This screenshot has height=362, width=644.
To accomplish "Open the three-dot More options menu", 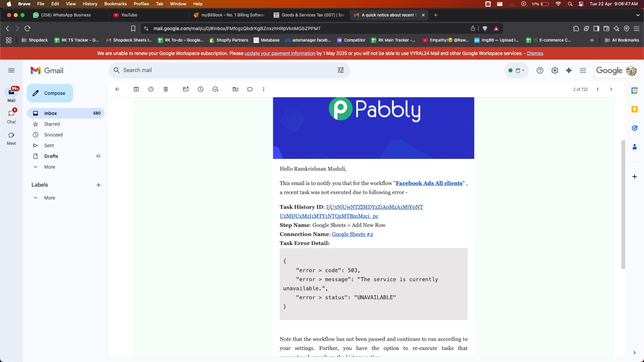I will point(264,89).
